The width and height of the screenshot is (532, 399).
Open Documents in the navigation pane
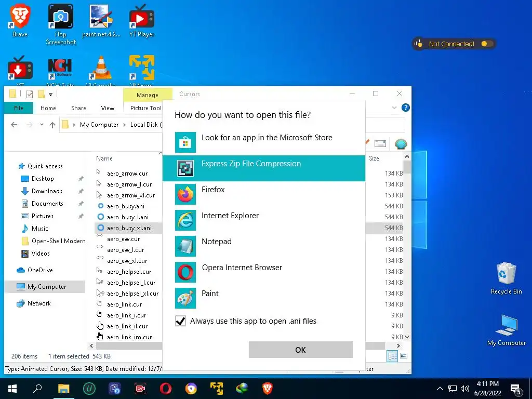click(x=47, y=204)
